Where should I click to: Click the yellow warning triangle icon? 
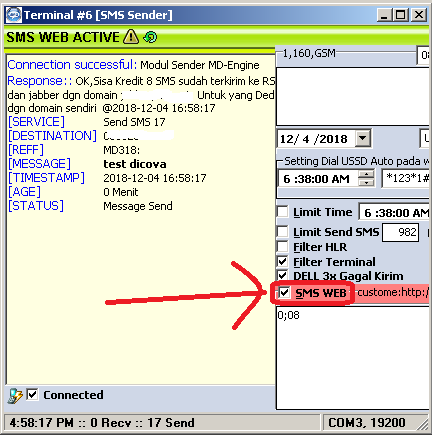(x=131, y=37)
